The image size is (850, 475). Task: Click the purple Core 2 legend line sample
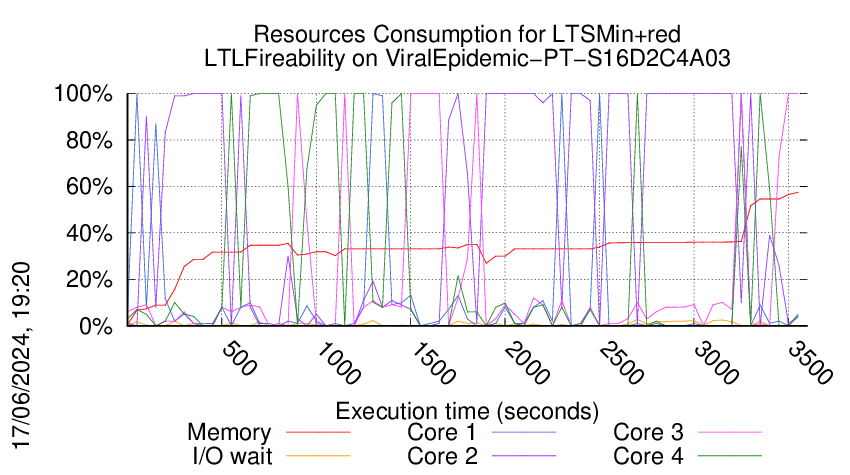(x=524, y=455)
